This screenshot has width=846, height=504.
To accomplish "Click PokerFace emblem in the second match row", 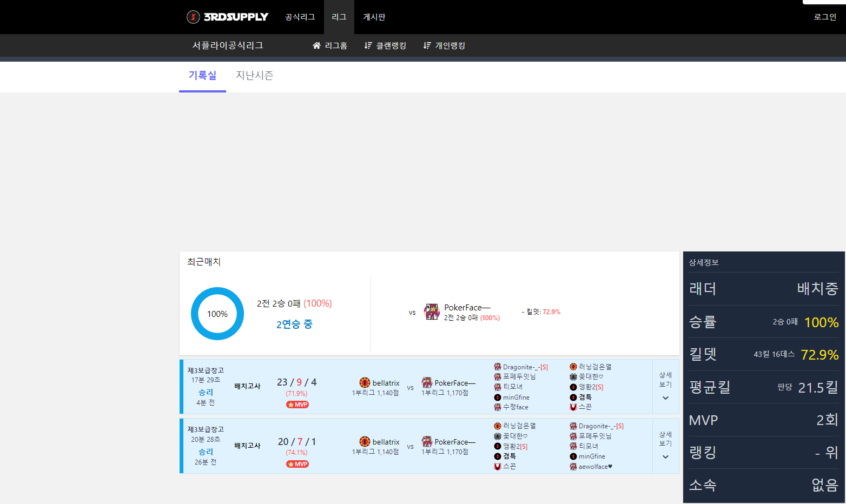I will tap(427, 442).
